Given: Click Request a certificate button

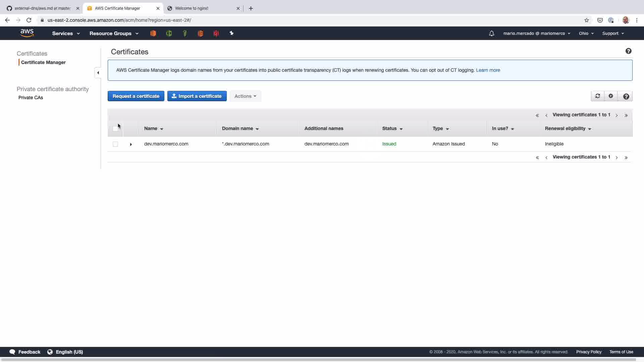Looking at the screenshot, I should [x=136, y=96].
